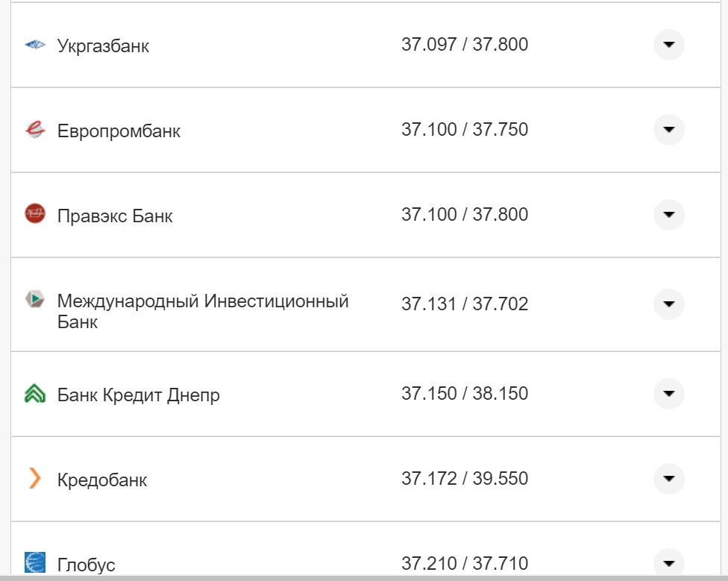The height and width of the screenshot is (581, 728).
Task: Expand the Банк Кредит Днепр row
Action: click(668, 394)
